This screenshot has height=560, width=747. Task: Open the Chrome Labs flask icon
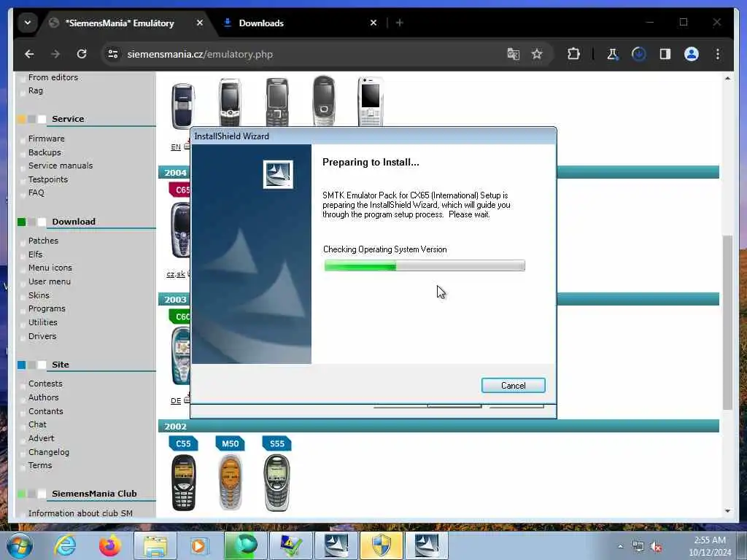point(613,54)
